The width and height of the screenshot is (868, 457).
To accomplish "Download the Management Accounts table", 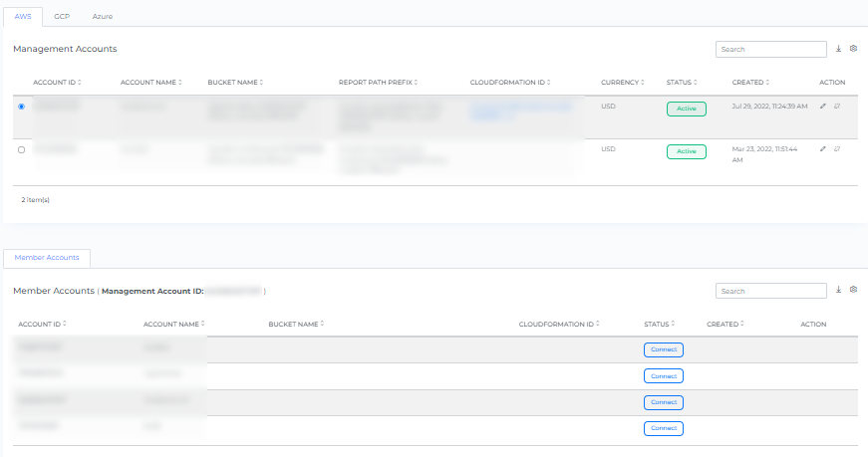I will point(839,49).
